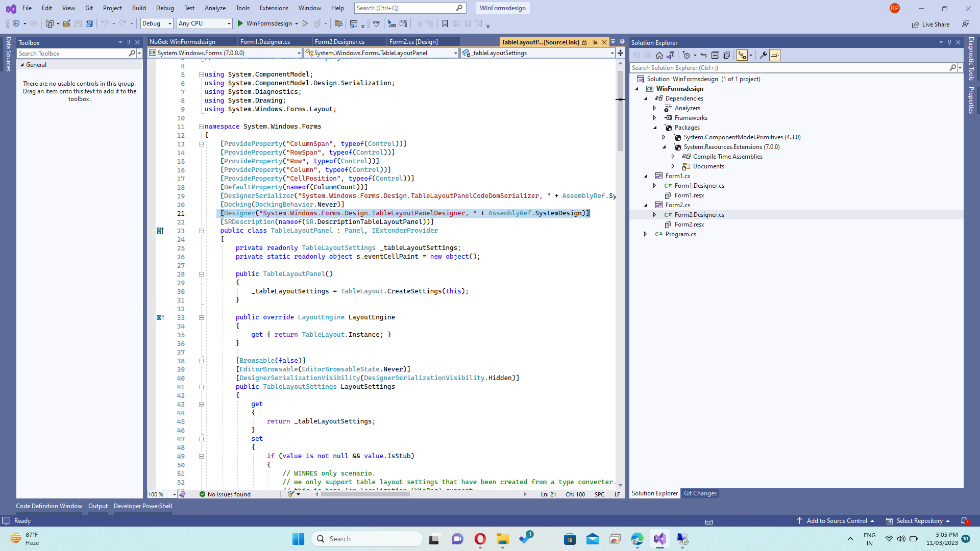Click the Home icon in Solution Explorer toolbar

[659, 55]
